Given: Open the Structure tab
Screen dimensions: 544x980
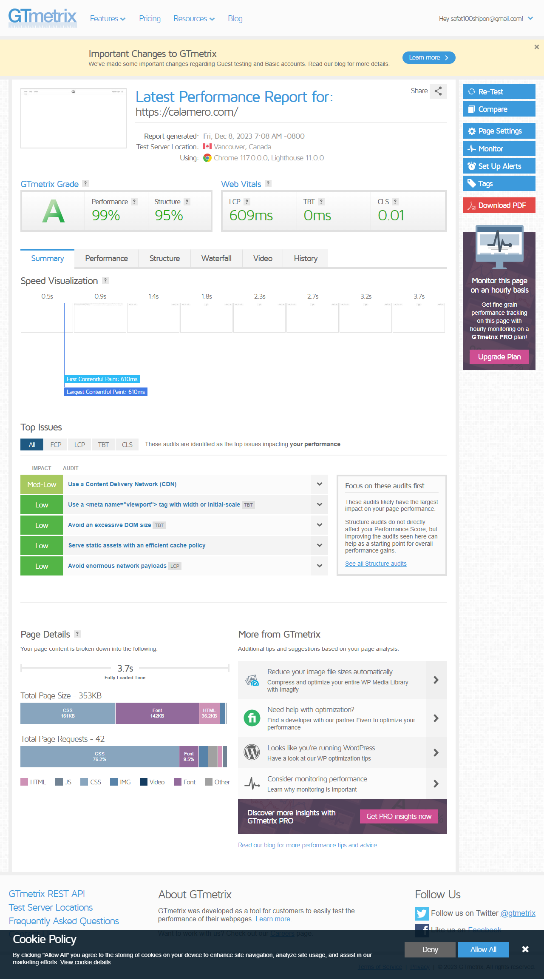Looking at the screenshot, I should (164, 259).
